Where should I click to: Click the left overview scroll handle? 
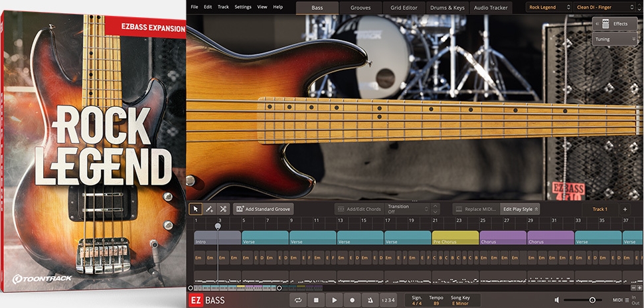tap(190, 288)
